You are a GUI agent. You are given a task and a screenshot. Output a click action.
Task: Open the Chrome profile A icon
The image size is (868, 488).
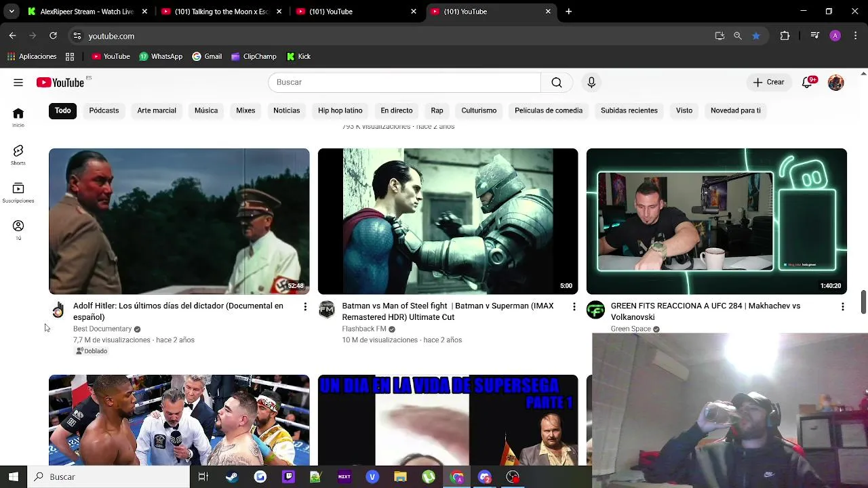pos(835,36)
